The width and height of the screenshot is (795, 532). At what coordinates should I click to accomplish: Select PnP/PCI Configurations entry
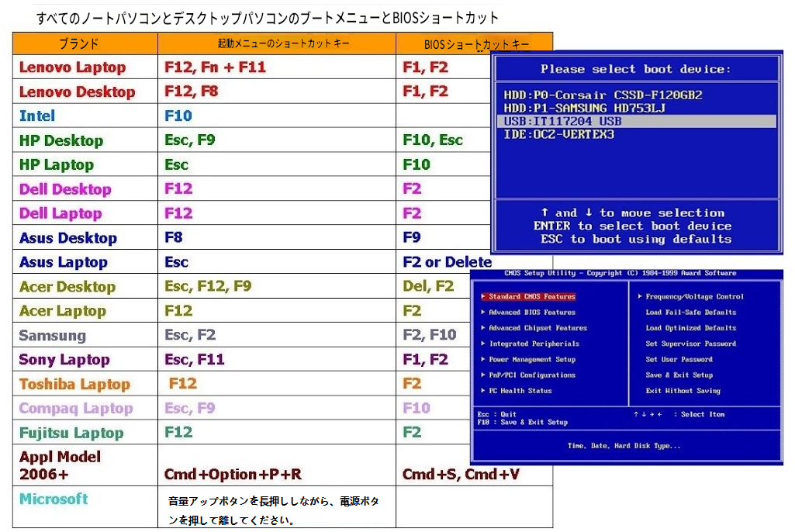coord(528,375)
